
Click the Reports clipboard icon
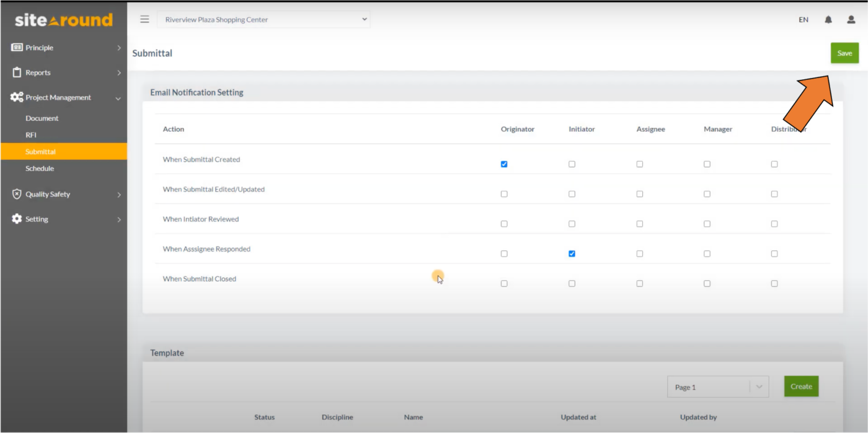coord(17,72)
